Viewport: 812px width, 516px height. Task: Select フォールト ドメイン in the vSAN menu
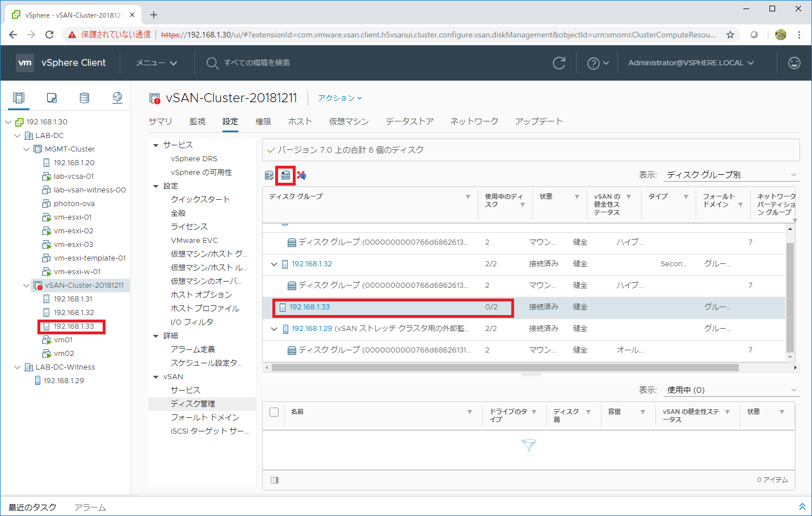(x=205, y=418)
